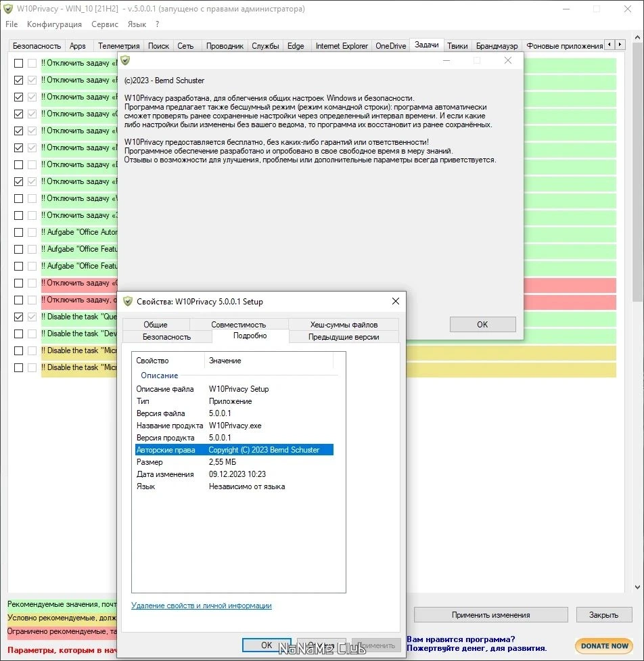Click shield icon in Properties dialog title

(128, 302)
